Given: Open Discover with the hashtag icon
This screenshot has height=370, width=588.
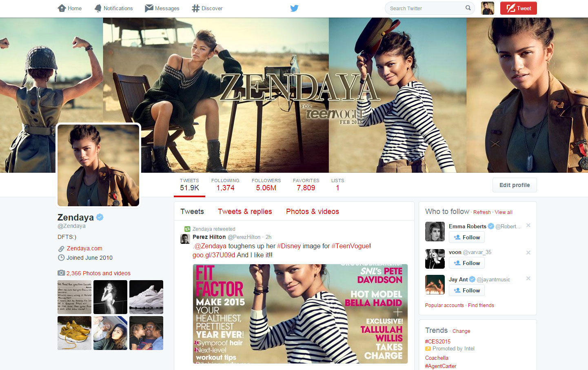Looking at the screenshot, I should [196, 8].
